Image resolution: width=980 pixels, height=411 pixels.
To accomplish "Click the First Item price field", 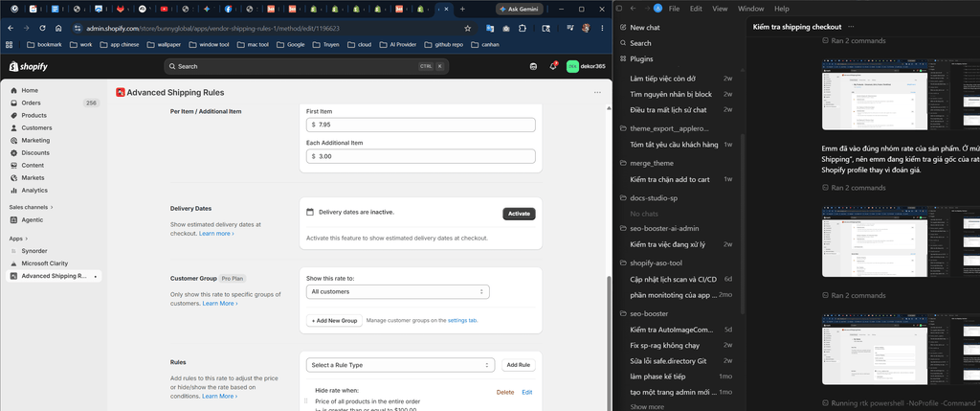I will pos(421,125).
